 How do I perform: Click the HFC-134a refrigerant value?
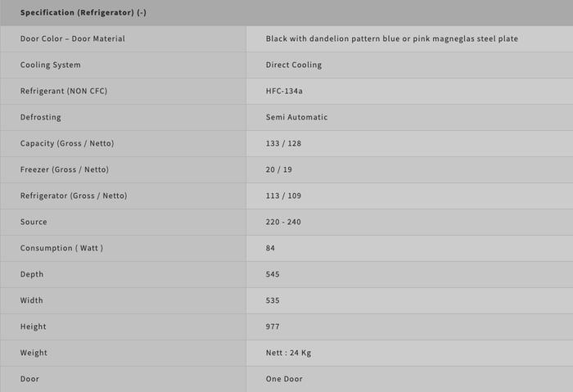[284, 91]
